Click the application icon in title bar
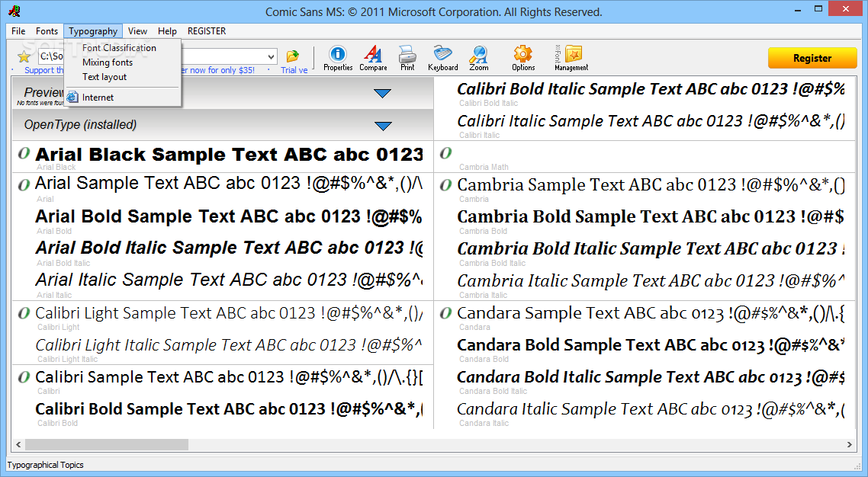The height and width of the screenshot is (477, 868). point(14,11)
